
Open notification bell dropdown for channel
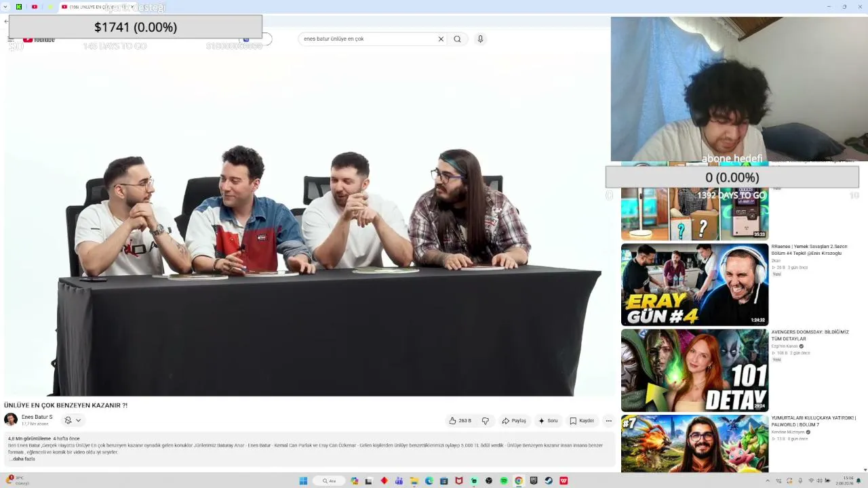pyautogui.click(x=73, y=420)
